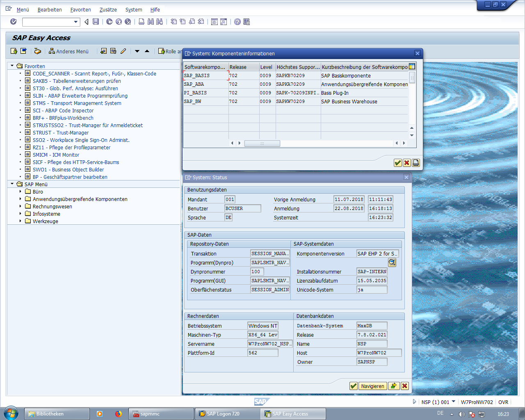
Task: Expand the Rechnungswesen folder
Action: 20,206
